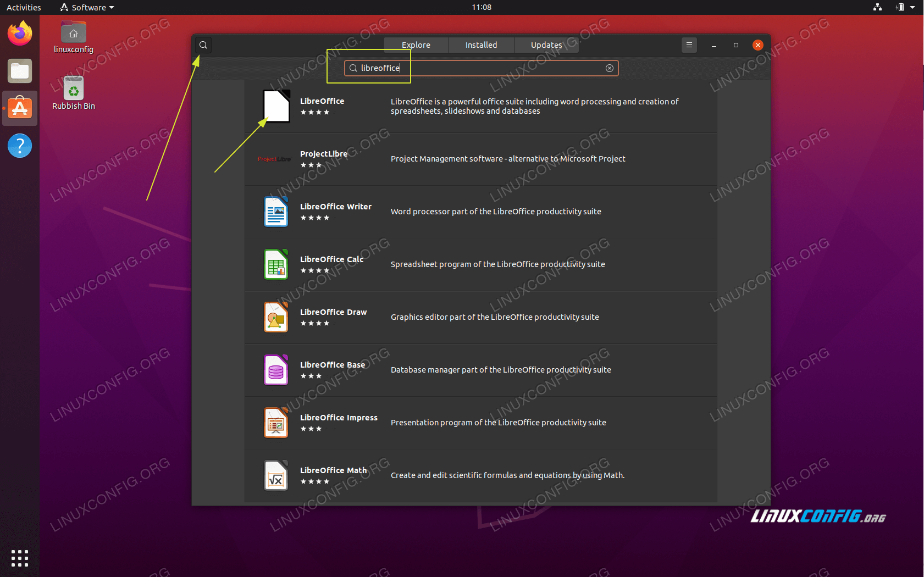Clear the search field text
Image resolution: width=924 pixels, height=577 pixels.
(x=609, y=68)
